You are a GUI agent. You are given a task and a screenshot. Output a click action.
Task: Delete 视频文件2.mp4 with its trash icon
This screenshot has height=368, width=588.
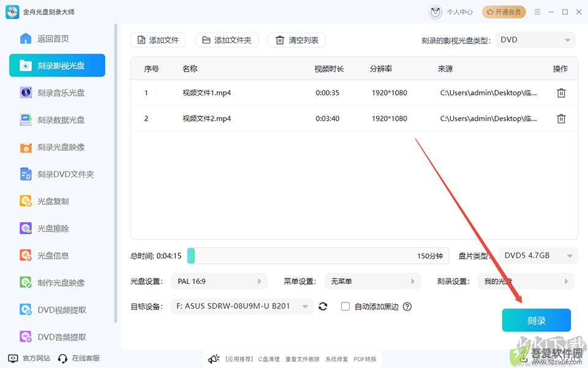click(561, 118)
